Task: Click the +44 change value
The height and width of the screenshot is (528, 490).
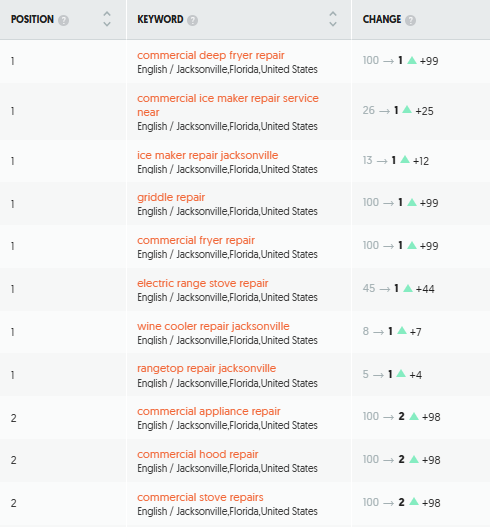Action: point(425,289)
